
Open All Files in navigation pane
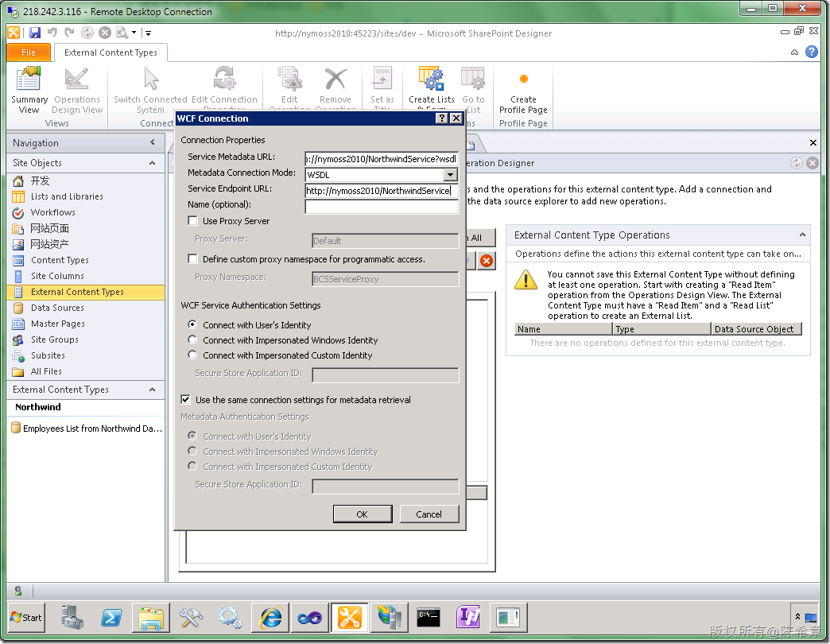click(46, 371)
